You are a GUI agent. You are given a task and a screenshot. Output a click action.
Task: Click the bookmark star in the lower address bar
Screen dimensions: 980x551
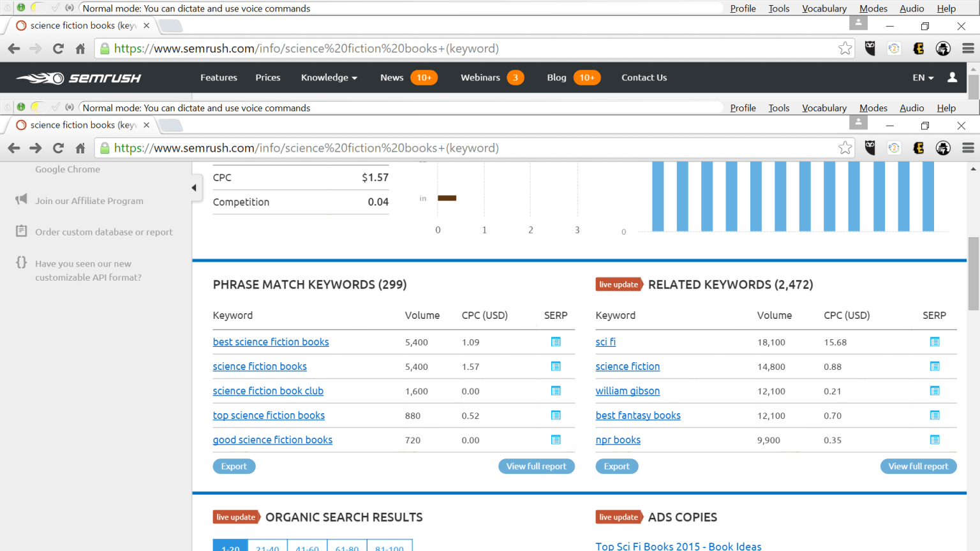point(845,148)
